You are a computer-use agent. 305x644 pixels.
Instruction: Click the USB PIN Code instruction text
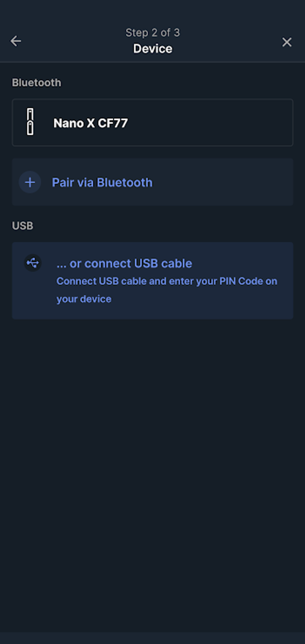167,281
